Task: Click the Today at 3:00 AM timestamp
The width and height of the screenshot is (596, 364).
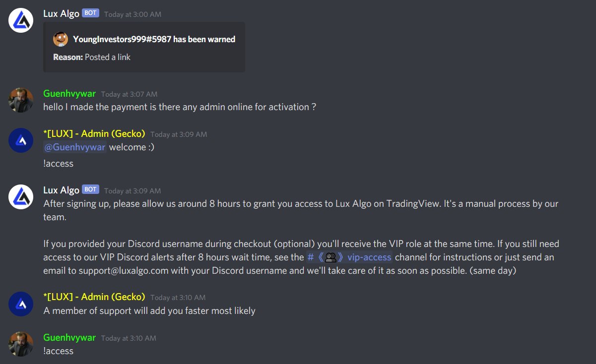Action: [x=132, y=14]
